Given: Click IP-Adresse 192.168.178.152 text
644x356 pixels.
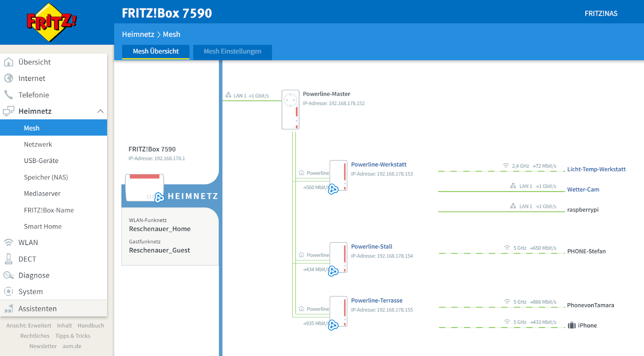Looking at the screenshot, I should (334, 103).
